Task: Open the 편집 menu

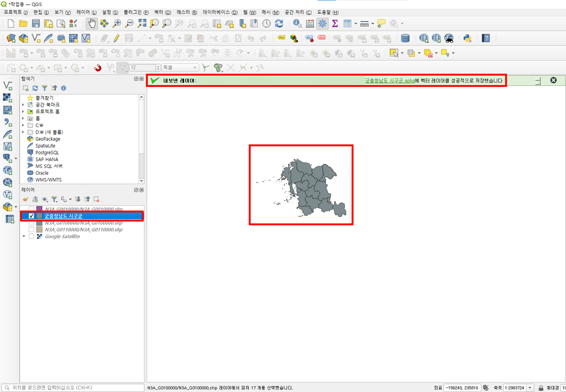Action: (x=41, y=12)
